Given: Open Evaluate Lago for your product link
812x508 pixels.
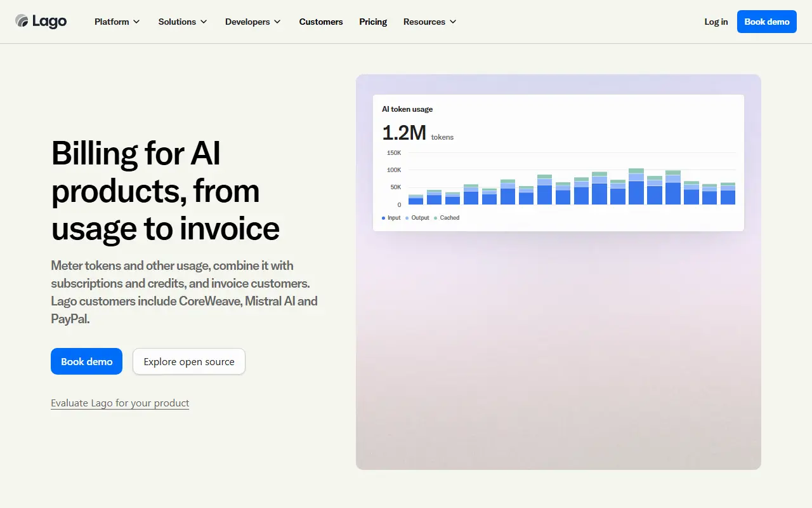Looking at the screenshot, I should (x=120, y=403).
